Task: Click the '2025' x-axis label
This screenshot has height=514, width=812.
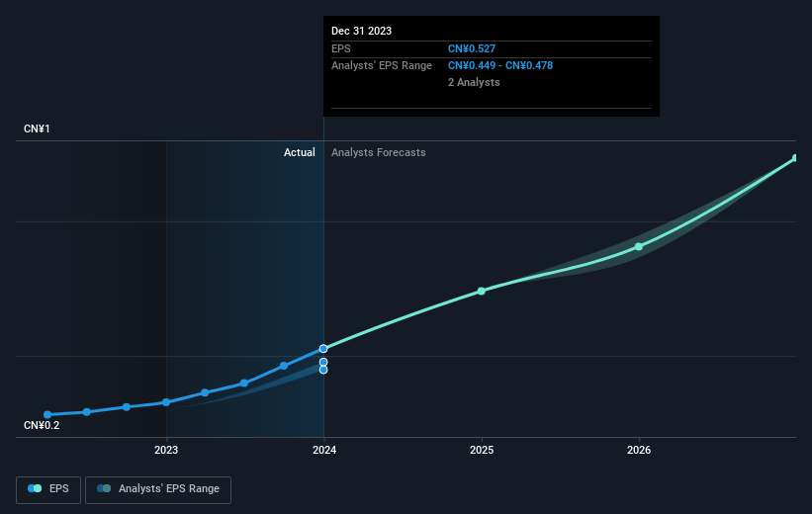Action: tap(482, 450)
